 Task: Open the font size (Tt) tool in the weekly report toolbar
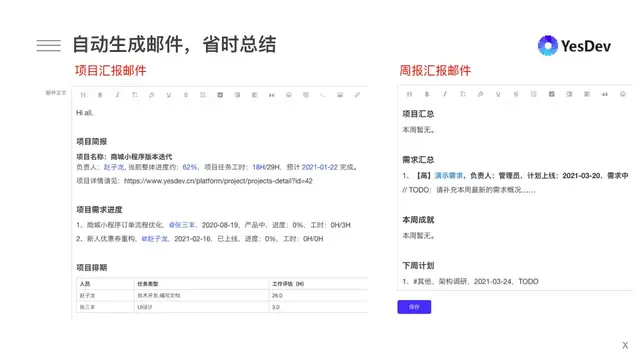[462, 94]
